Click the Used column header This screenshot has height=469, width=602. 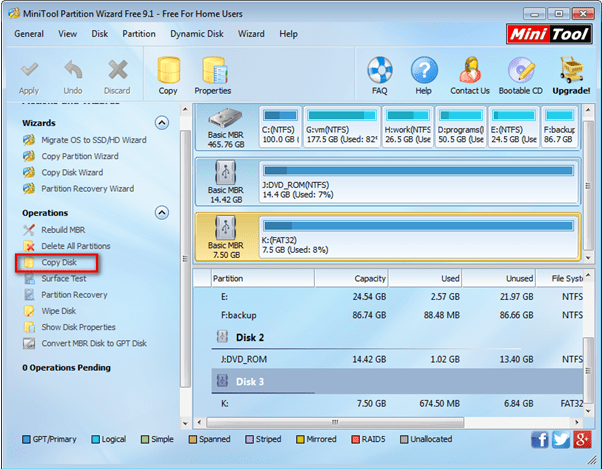point(425,279)
